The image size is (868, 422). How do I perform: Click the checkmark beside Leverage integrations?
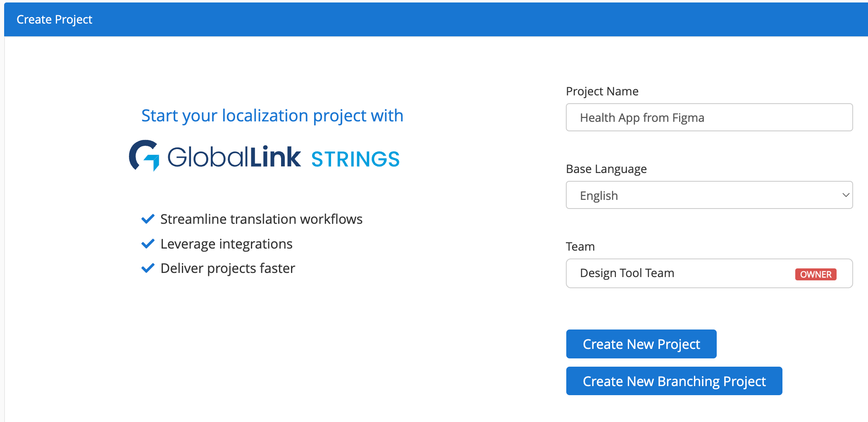pos(148,244)
